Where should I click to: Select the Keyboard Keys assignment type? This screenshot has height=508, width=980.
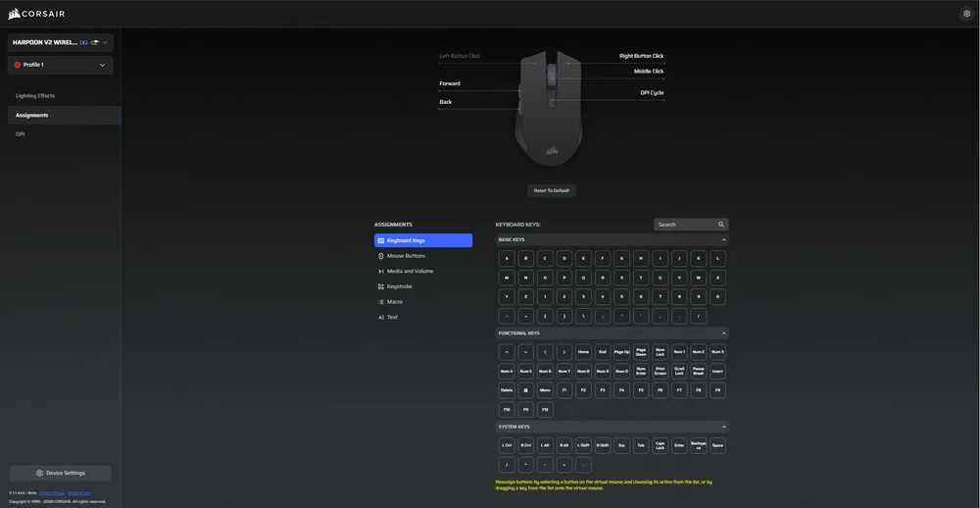point(423,240)
